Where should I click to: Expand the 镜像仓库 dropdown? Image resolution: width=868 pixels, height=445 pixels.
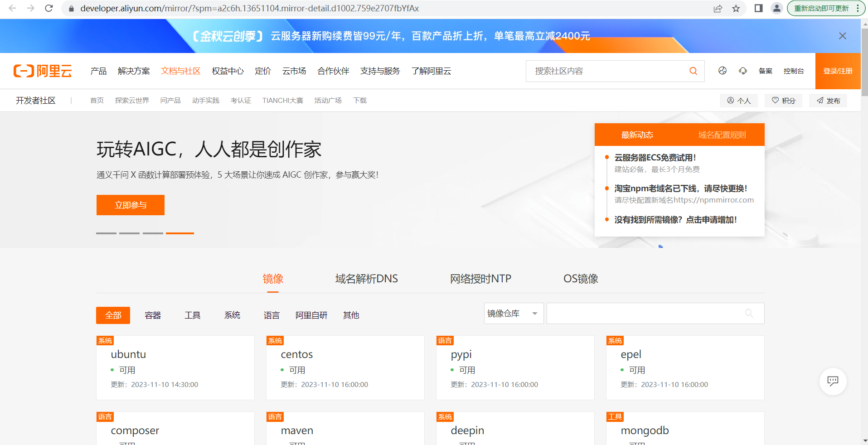pos(514,313)
